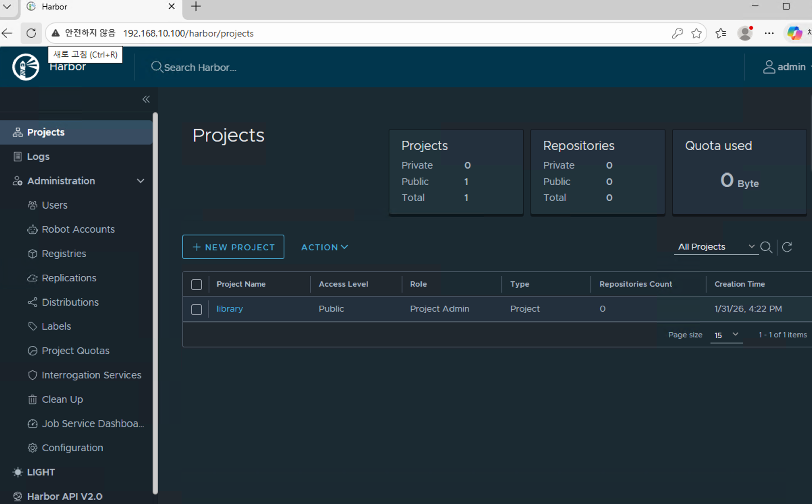The width and height of the screenshot is (812, 504).
Task: Open Robot Accounts from the sidebar
Action: click(x=78, y=229)
